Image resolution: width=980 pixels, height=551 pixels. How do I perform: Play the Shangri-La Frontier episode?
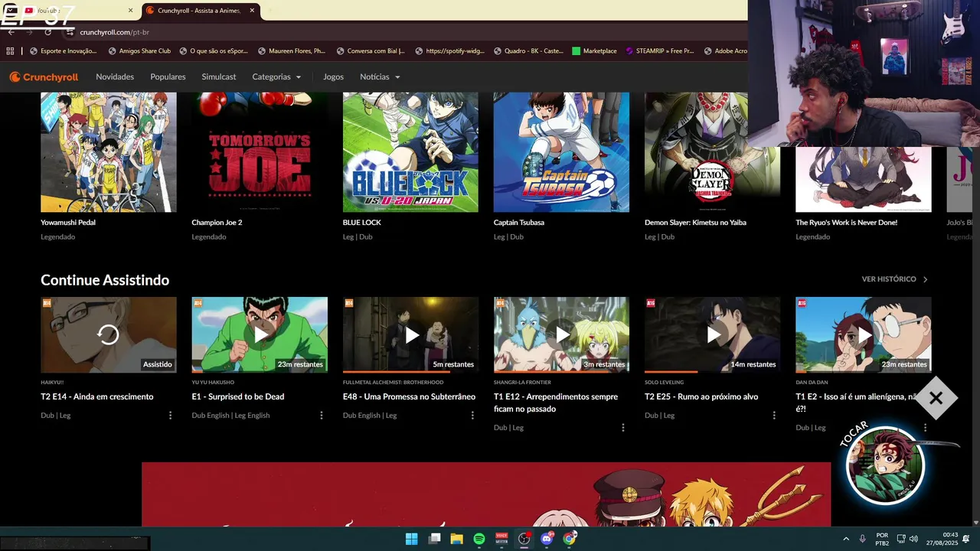[563, 334]
